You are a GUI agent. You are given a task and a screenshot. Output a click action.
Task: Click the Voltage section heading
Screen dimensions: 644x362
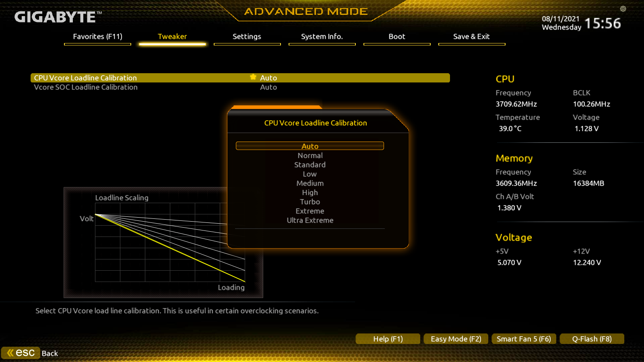pos(514,238)
